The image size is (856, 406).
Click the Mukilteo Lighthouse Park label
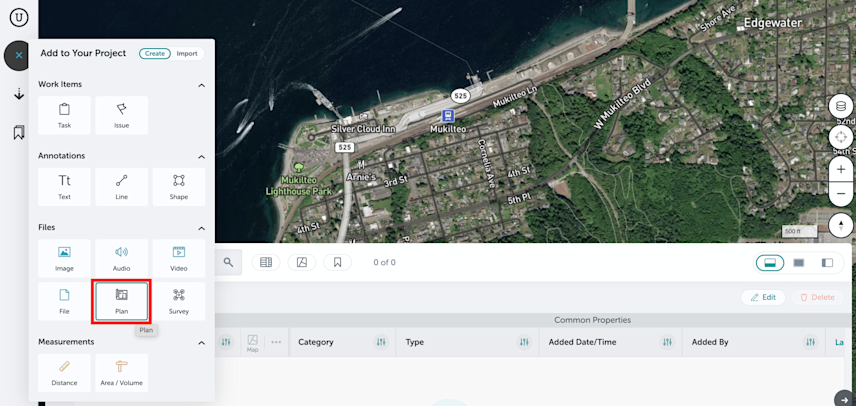(299, 186)
